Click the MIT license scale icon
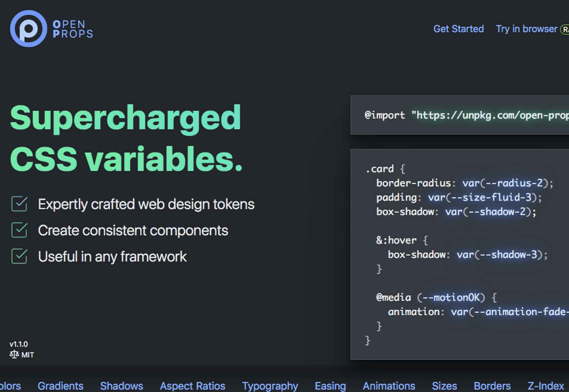 (x=14, y=354)
